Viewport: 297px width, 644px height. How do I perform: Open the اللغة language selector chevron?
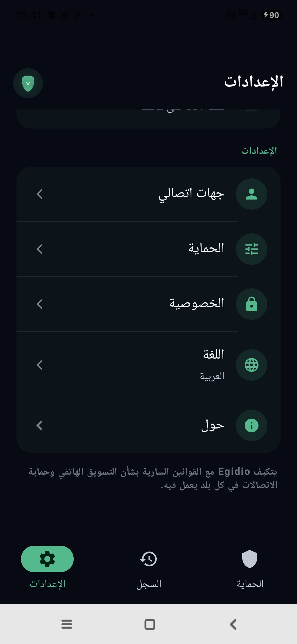(40, 365)
